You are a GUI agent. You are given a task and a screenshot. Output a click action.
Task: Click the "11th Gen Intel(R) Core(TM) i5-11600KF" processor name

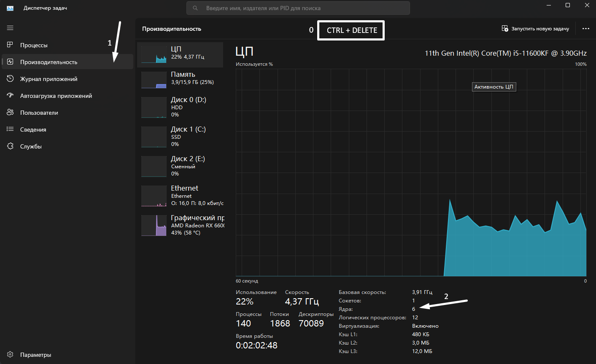[x=505, y=53]
